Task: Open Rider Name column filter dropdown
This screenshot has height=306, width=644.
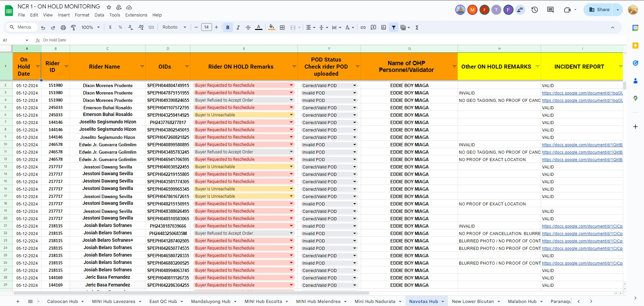Action: (142, 67)
